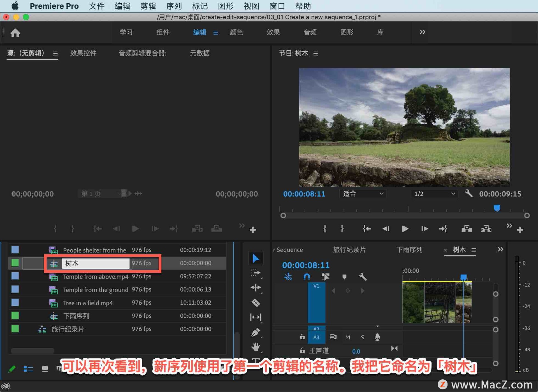
Task: Open the 文件 menu
Action: tap(96, 6)
